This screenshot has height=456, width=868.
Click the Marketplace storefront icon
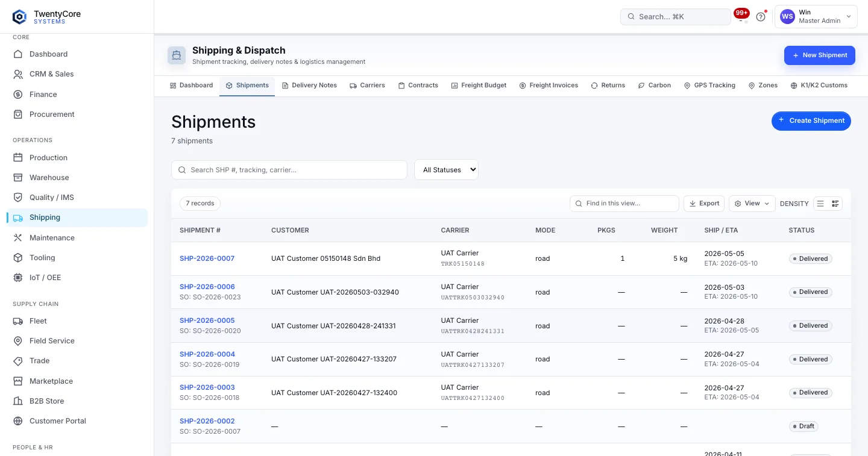point(18,381)
